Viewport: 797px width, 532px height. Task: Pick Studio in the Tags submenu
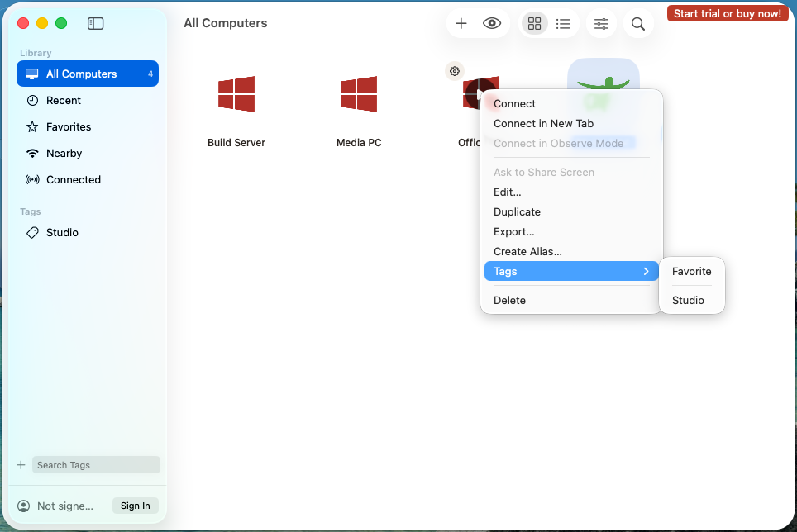692,300
